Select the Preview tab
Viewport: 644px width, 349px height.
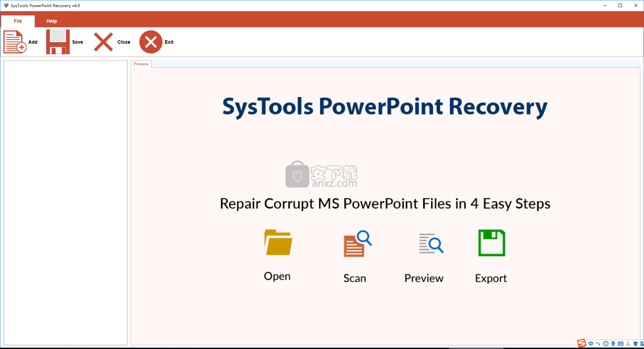click(x=141, y=64)
